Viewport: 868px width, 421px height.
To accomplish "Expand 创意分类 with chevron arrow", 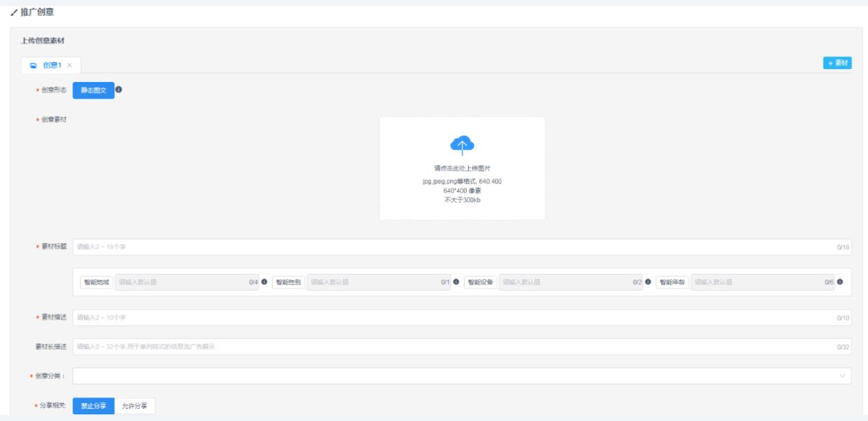I will 842,376.
